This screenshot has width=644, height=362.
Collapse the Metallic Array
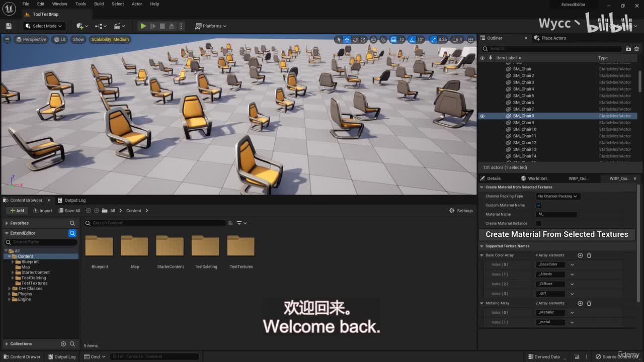tap(481, 303)
